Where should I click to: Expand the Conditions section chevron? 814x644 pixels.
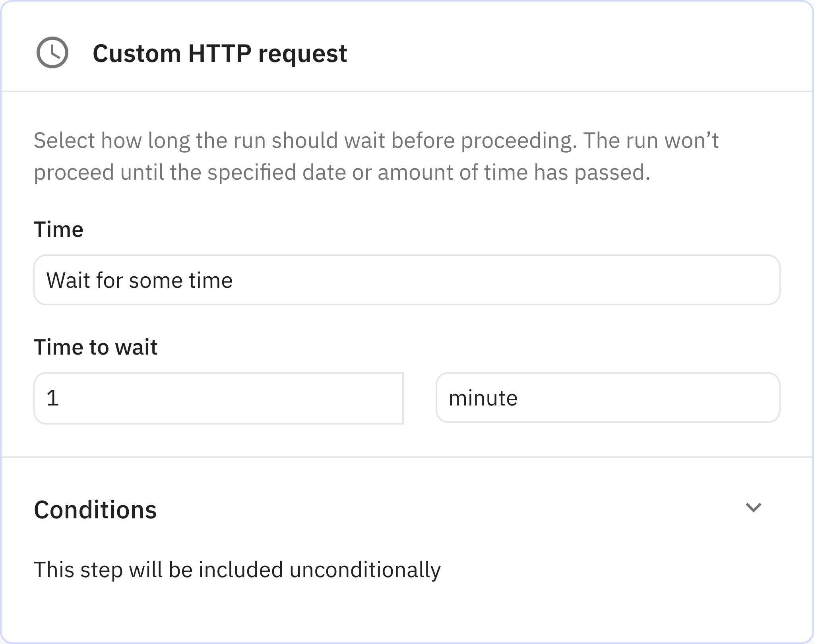[753, 508]
